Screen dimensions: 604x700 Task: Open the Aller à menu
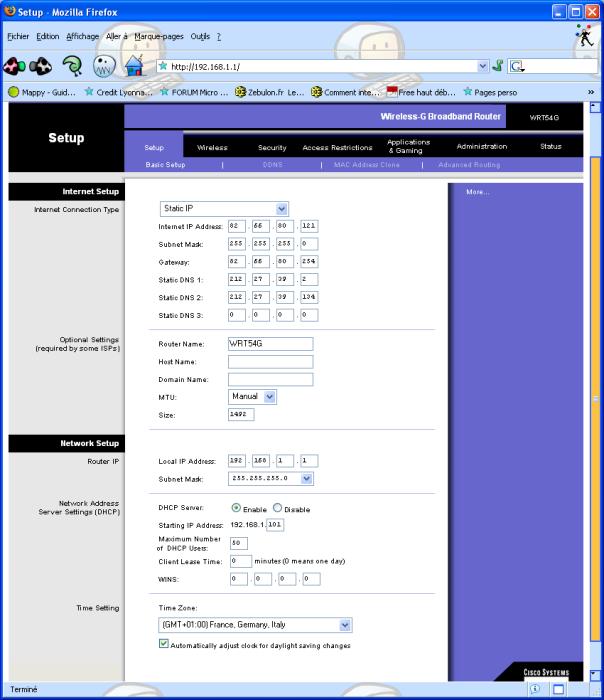117,36
